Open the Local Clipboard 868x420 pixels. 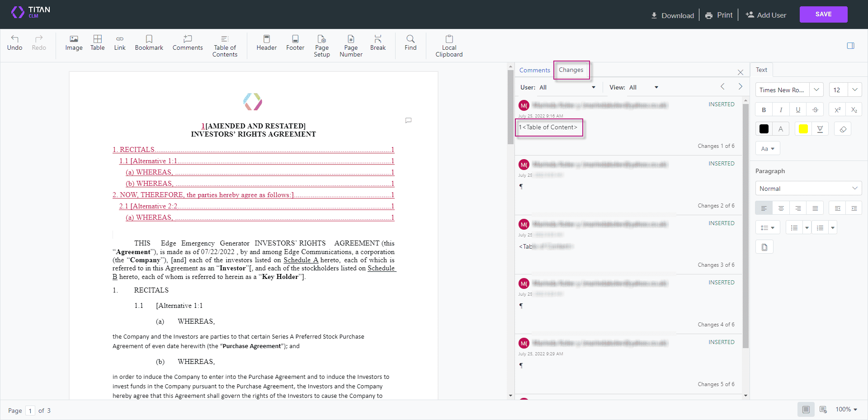(449, 46)
